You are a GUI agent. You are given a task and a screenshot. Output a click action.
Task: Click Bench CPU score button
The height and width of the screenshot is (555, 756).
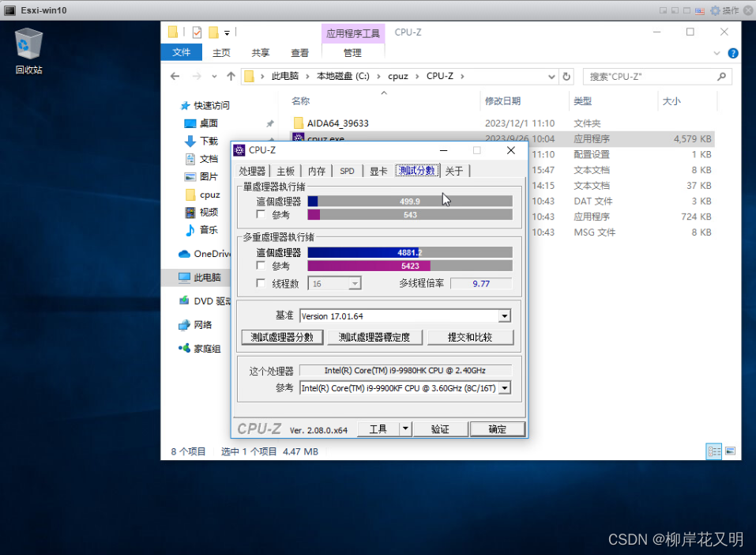coord(282,337)
